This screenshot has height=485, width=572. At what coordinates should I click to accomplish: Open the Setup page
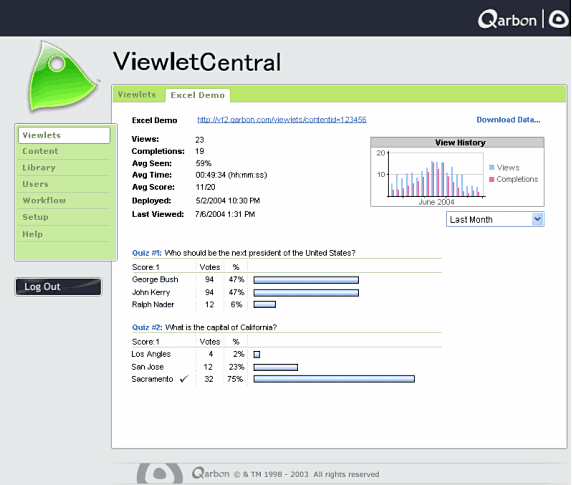coord(63,217)
